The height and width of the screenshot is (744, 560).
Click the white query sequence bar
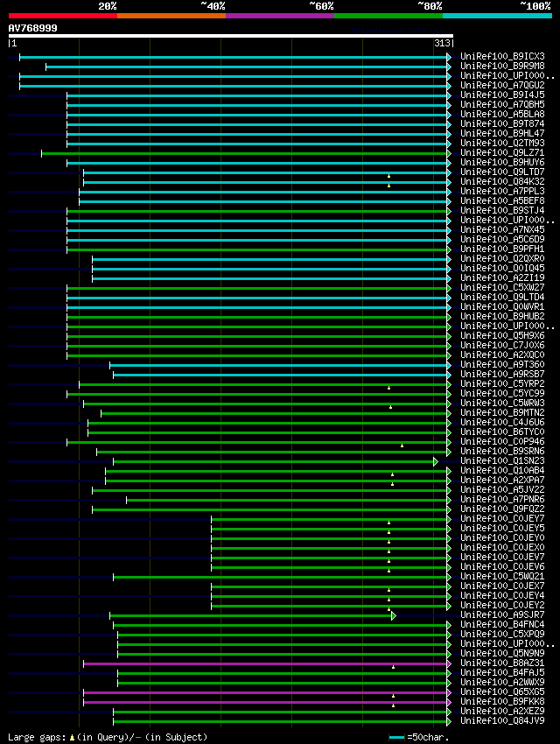pyautogui.click(x=230, y=36)
